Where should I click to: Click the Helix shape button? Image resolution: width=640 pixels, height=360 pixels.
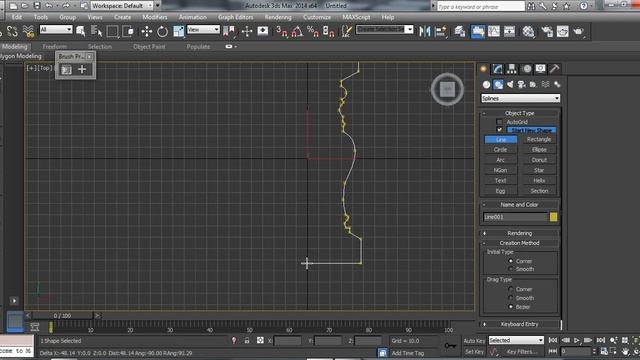(x=539, y=180)
